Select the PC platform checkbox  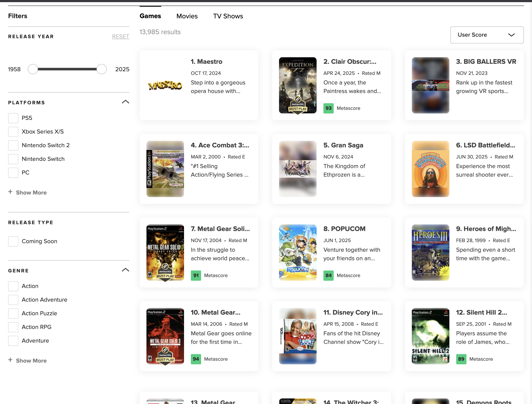point(13,173)
